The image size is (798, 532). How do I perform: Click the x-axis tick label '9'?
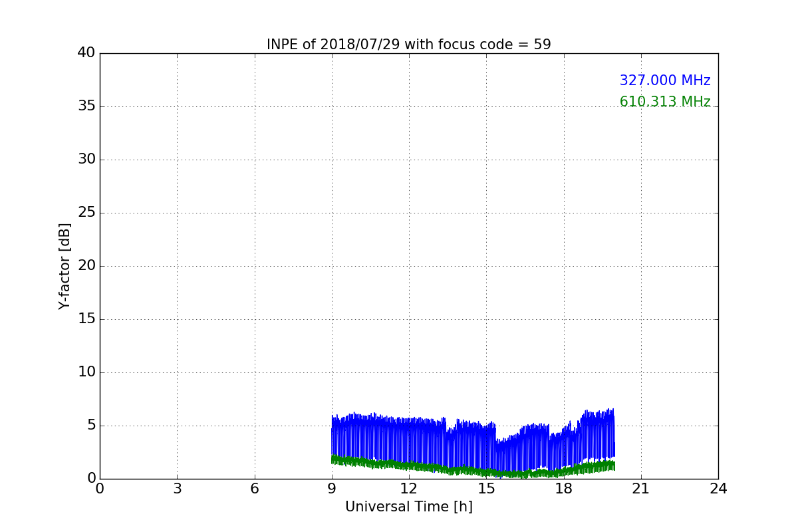[x=332, y=489]
